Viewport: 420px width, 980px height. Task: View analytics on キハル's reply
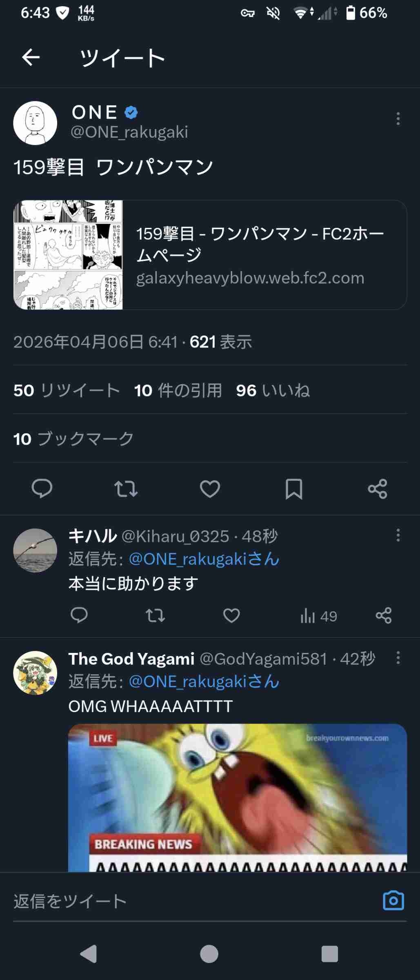click(318, 616)
